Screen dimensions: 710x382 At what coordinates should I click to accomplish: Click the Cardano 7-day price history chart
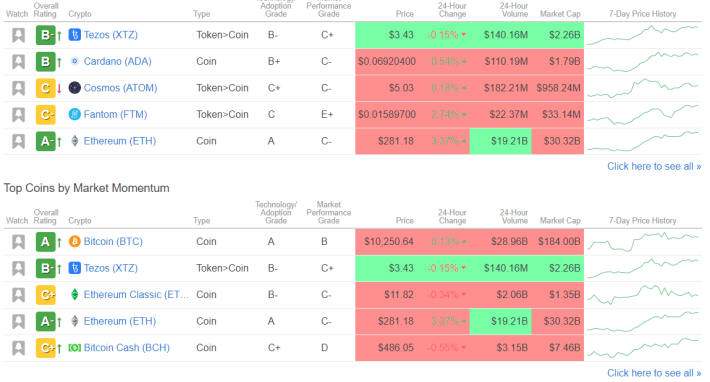pyautogui.click(x=643, y=62)
